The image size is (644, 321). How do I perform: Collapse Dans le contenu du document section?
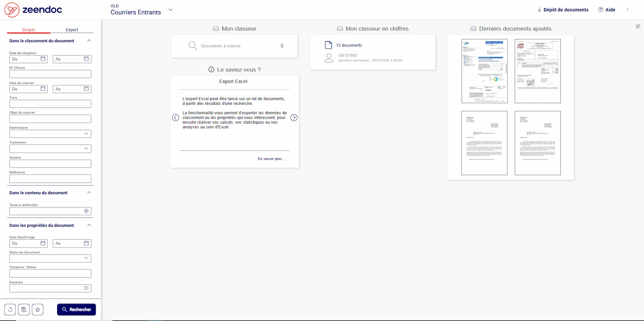pos(89,193)
